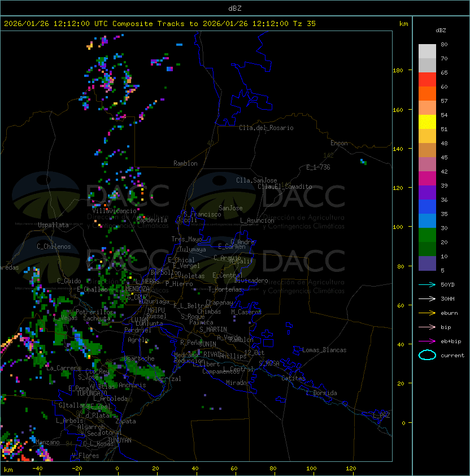Click the 'L_Asuncion' label
Screen dimensions: 470x476
coord(257,220)
